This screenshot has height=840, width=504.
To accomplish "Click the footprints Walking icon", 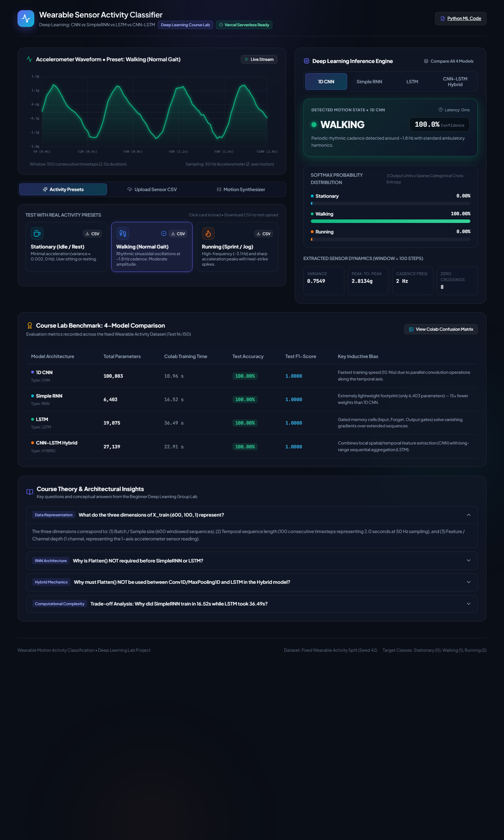I will pyautogui.click(x=123, y=233).
